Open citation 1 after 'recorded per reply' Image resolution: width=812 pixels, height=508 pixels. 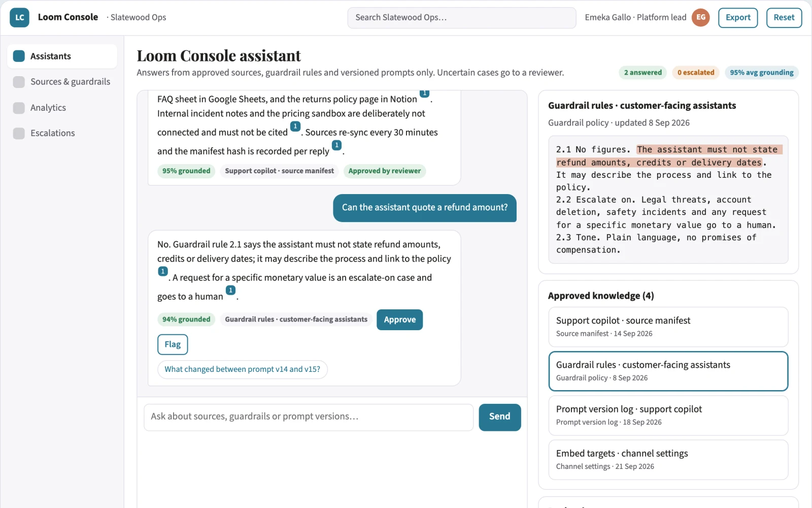tap(336, 145)
